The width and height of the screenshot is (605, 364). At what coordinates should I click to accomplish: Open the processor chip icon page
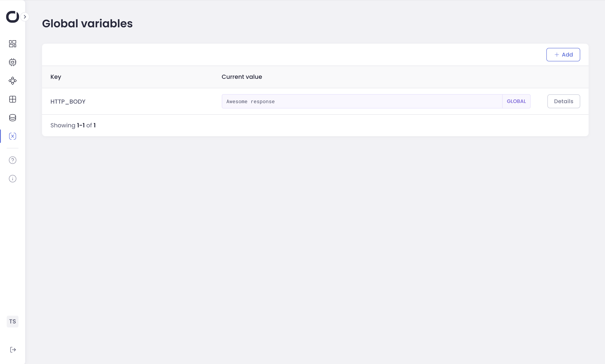coord(13,62)
